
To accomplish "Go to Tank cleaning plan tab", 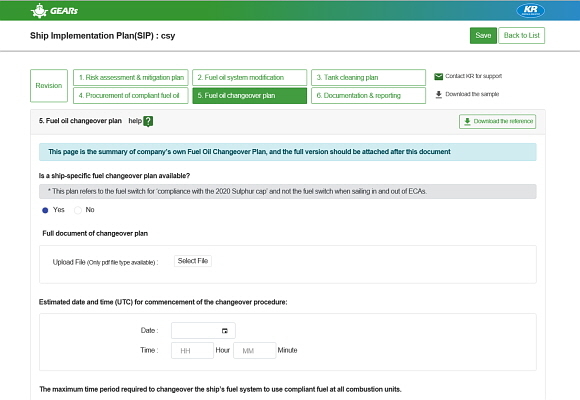I will 368,78.
